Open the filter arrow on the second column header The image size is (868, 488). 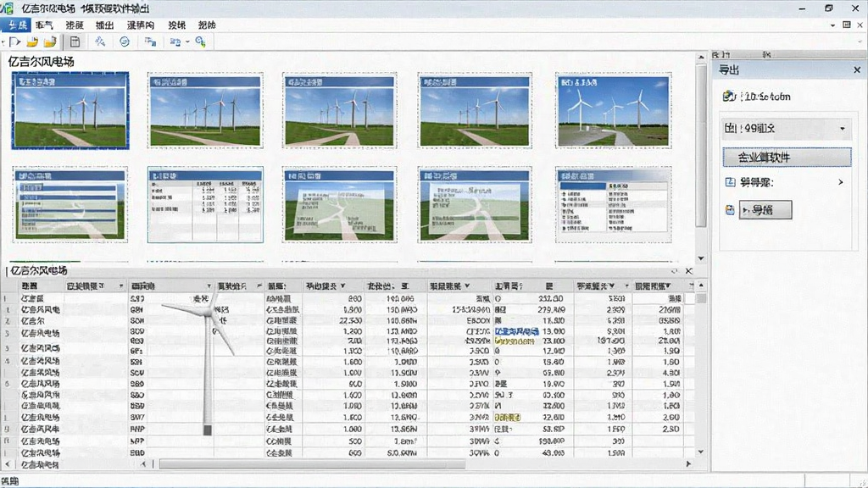(x=120, y=286)
